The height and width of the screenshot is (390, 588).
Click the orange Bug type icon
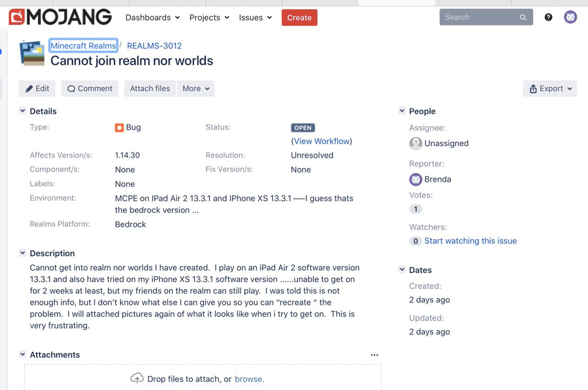(119, 128)
